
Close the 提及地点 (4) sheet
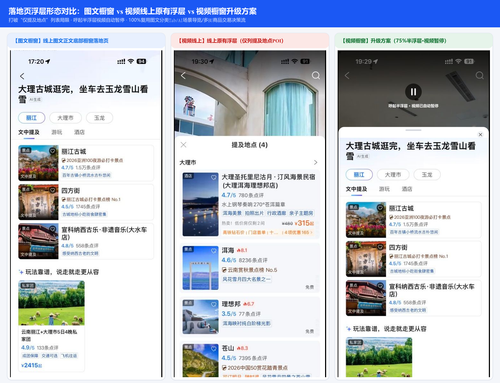click(183, 145)
